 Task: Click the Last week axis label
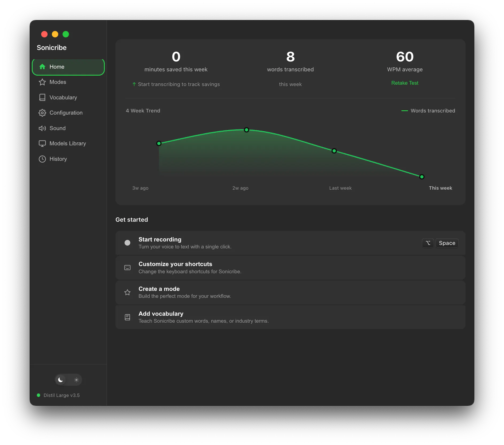coord(340,188)
